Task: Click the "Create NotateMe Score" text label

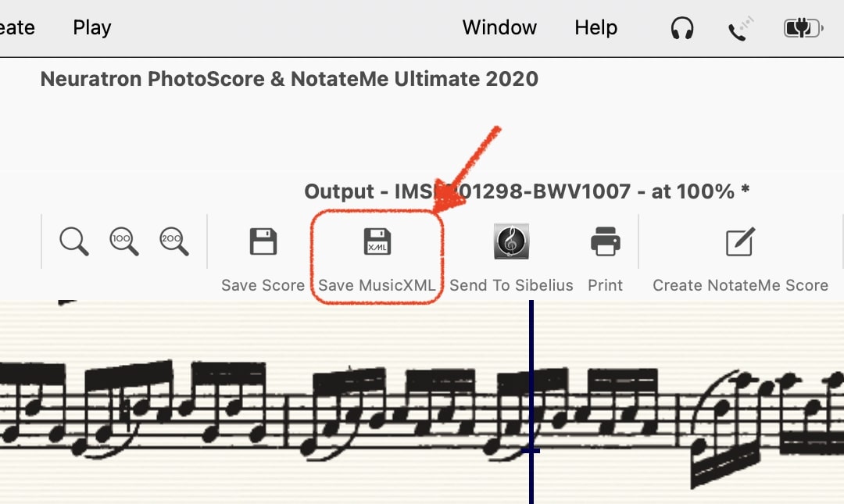Action: click(740, 285)
